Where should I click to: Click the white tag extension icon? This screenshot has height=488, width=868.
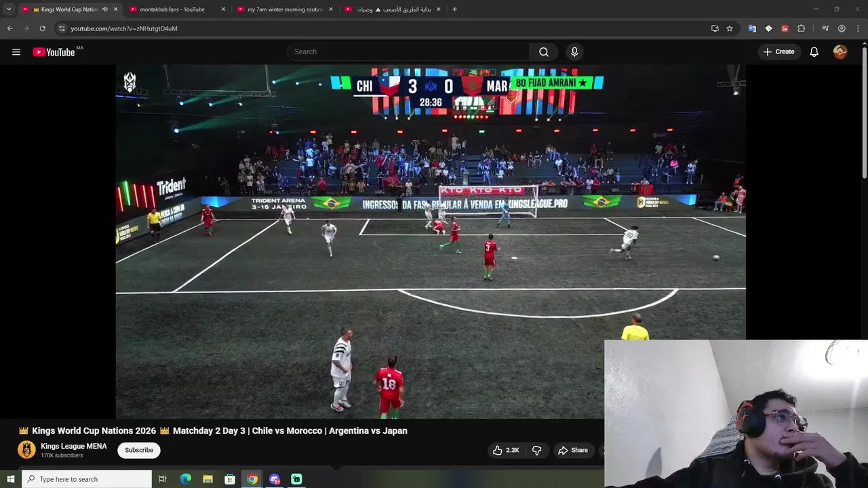(x=768, y=28)
